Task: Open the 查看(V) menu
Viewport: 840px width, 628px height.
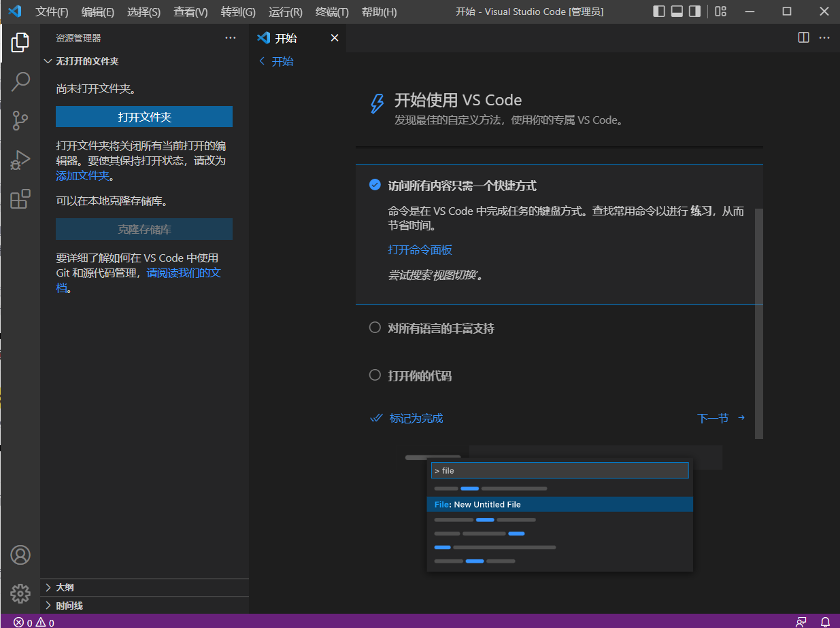Action: (191, 12)
